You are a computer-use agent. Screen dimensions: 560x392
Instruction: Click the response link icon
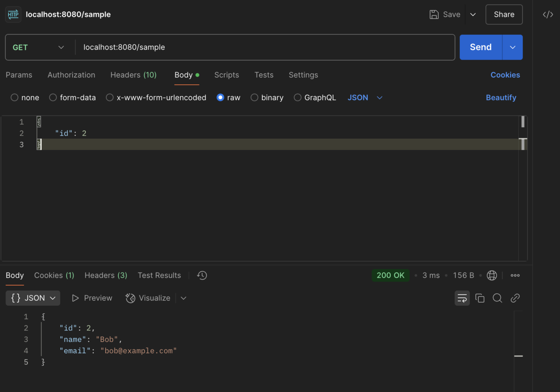click(515, 298)
